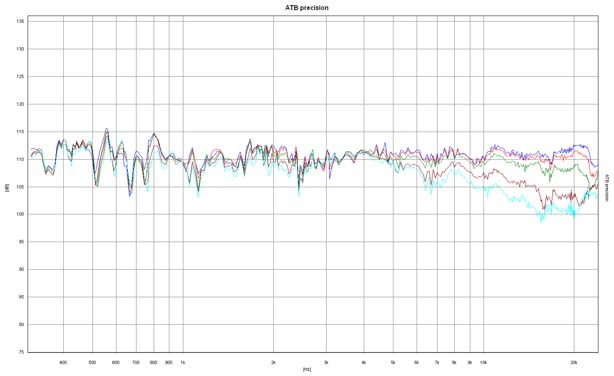Click the 2k frequency axis label

click(273, 363)
